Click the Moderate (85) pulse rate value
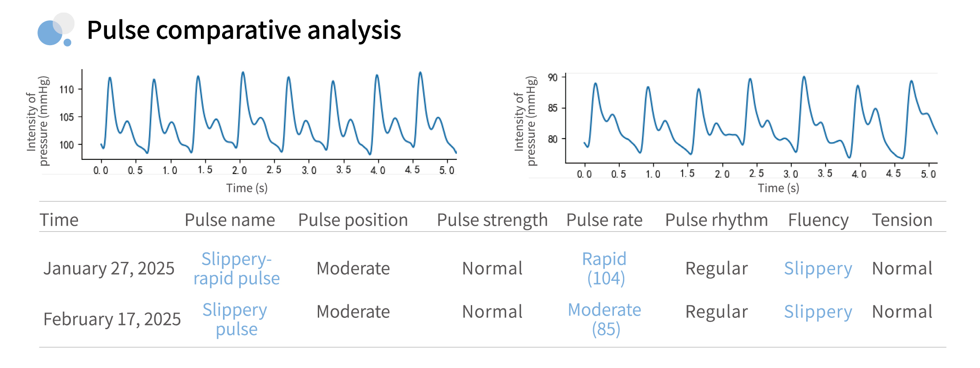 pyautogui.click(x=605, y=319)
